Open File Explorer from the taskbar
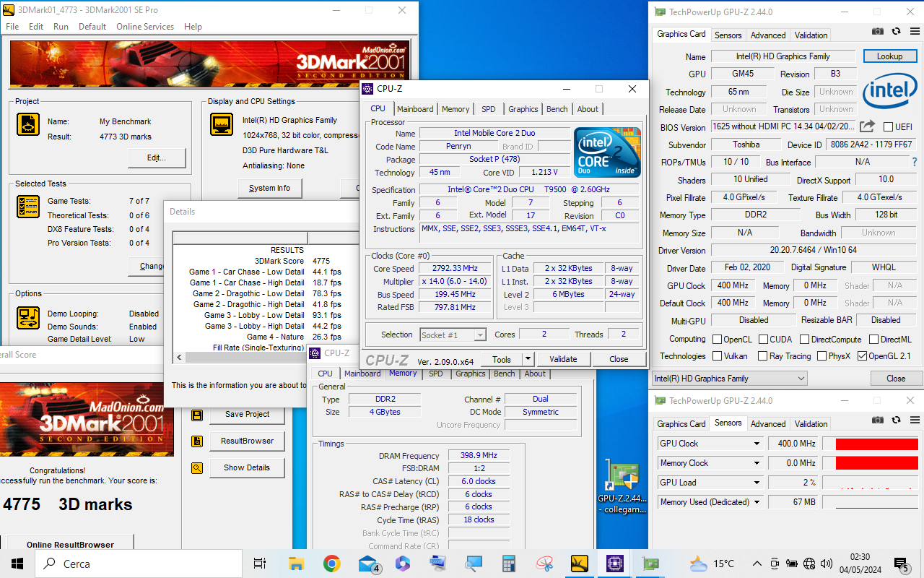This screenshot has width=924, height=578. (296, 564)
